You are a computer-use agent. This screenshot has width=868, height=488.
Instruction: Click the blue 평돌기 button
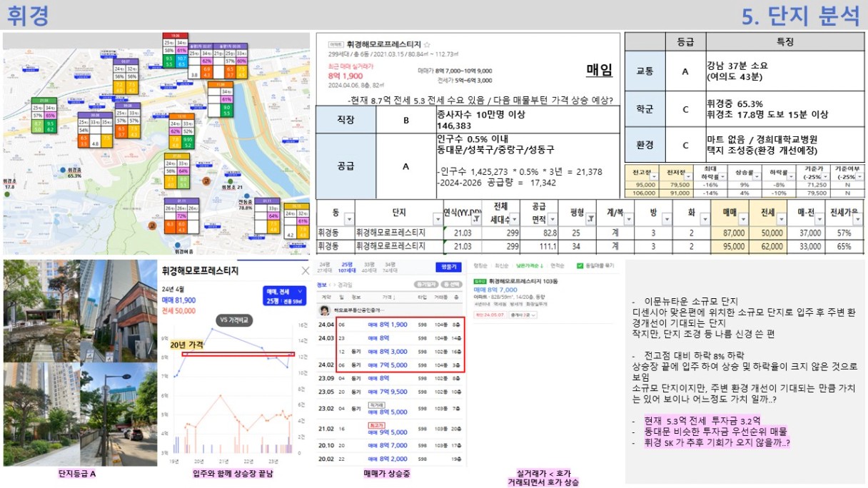point(448,268)
